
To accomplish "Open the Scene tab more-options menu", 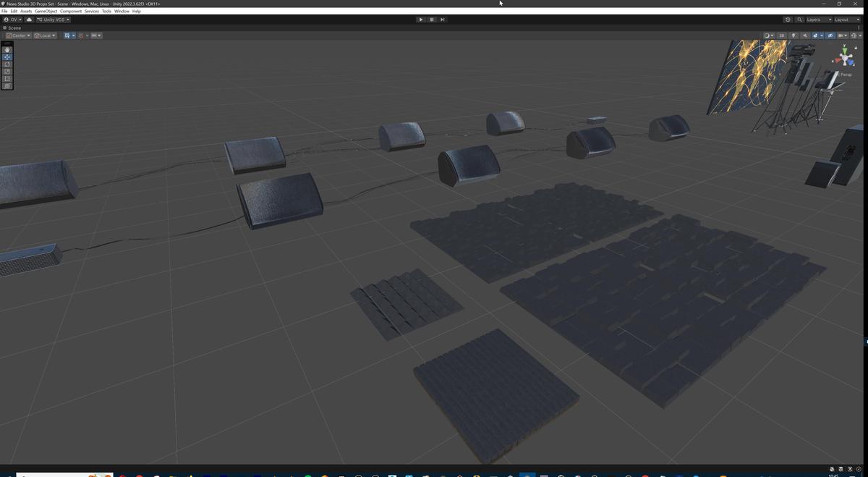I will point(859,28).
